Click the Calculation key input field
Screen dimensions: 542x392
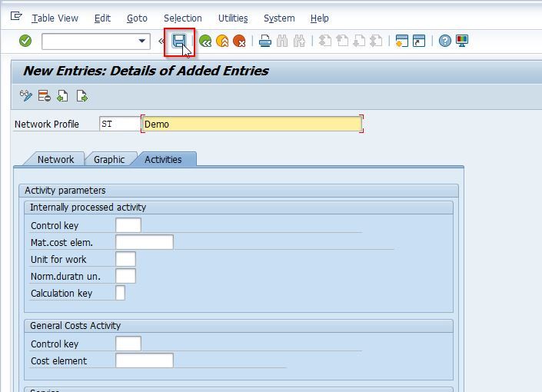tap(120, 293)
